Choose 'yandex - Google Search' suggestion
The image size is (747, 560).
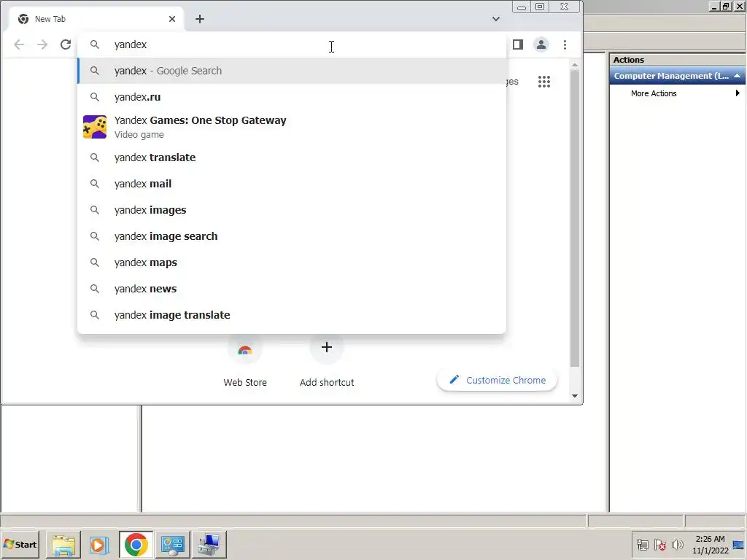(x=292, y=71)
